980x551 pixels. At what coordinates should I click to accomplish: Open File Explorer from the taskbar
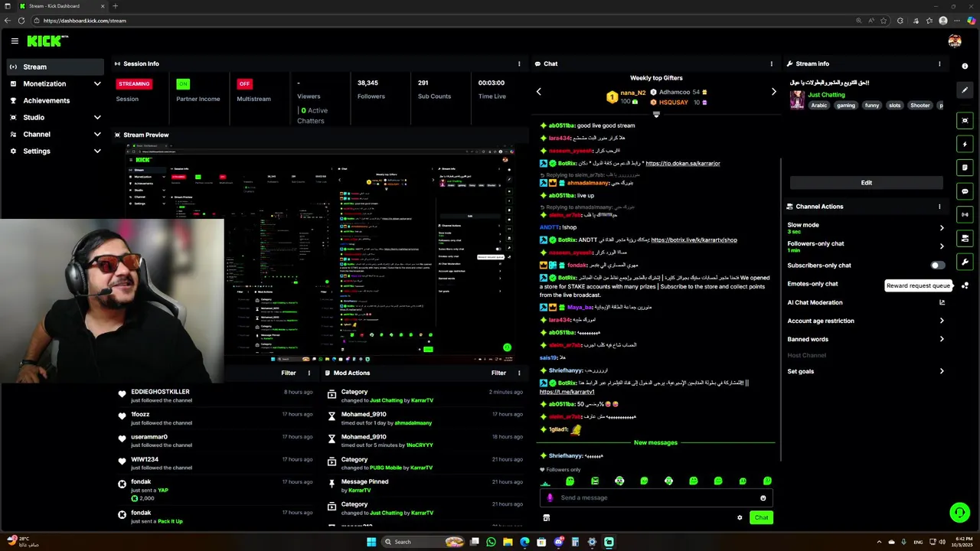pos(508,542)
